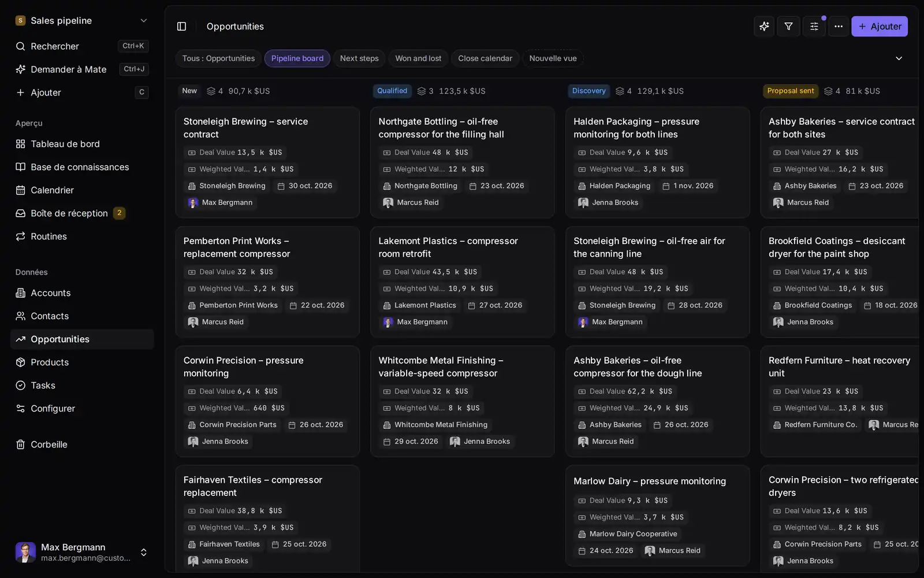924x578 pixels.
Task: Open the three-dot more options menu
Action: point(838,27)
